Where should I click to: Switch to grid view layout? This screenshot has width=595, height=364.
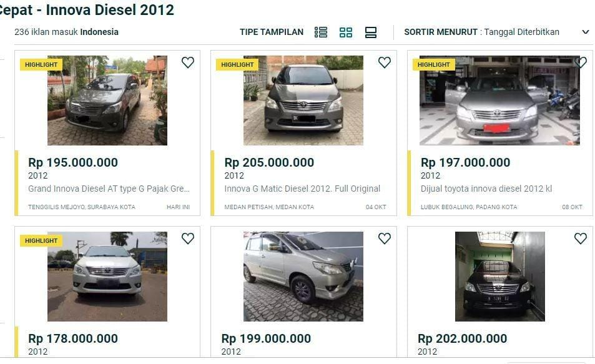coord(346,31)
